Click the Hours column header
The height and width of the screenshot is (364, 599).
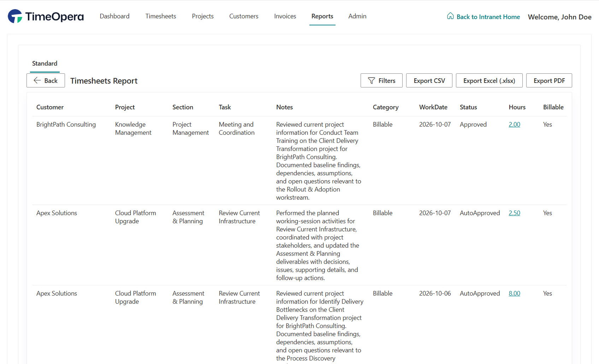(517, 107)
